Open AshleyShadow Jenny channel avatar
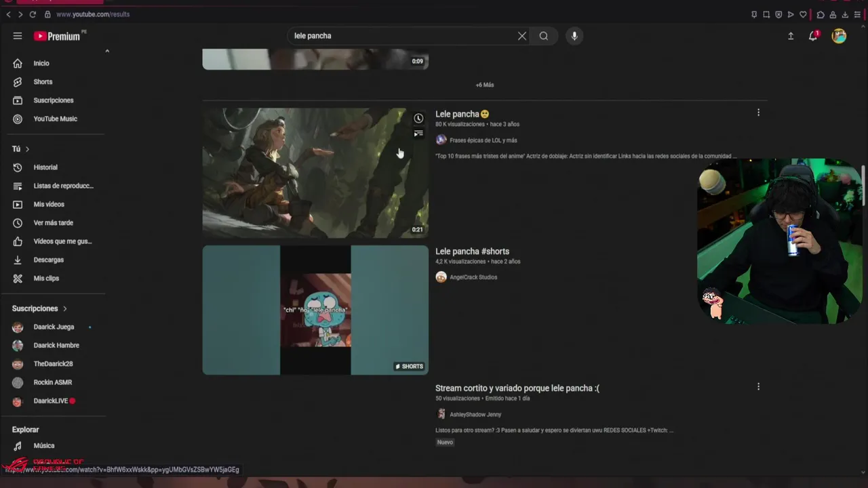Viewport: 868px width, 488px height. point(441,414)
